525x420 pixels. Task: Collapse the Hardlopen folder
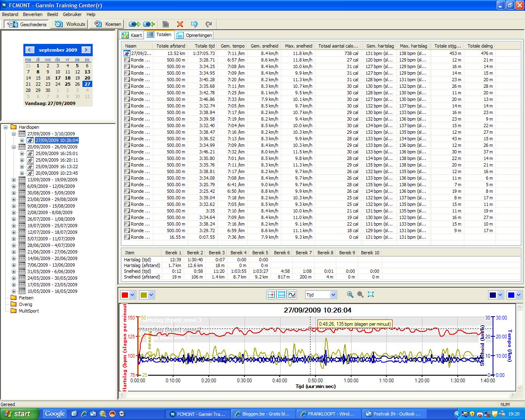point(6,127)
